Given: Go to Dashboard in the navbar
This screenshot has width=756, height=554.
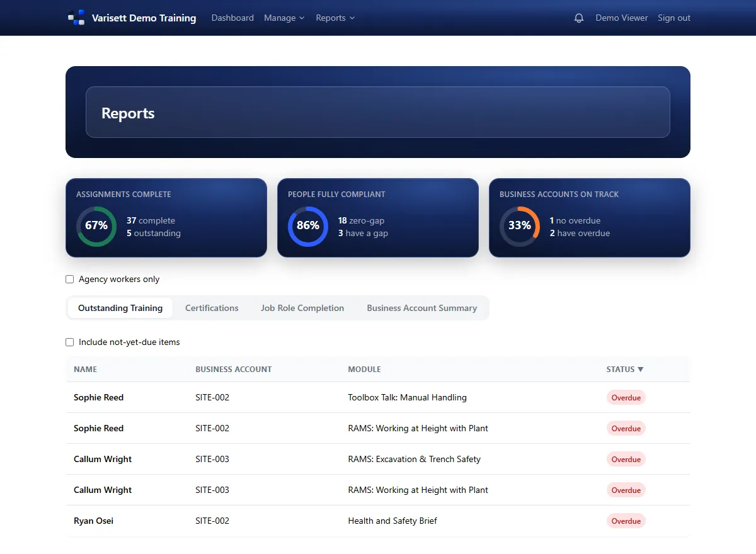Looking at the screenshot, I should [x=232, y=18].
